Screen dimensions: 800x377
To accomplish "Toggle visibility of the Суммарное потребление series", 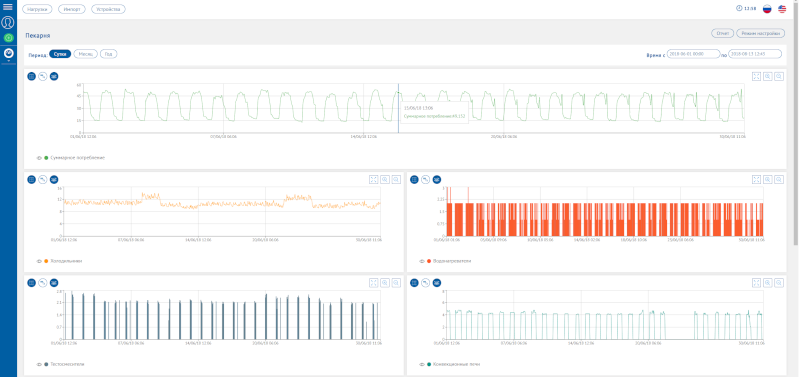I will click(39, 158).
